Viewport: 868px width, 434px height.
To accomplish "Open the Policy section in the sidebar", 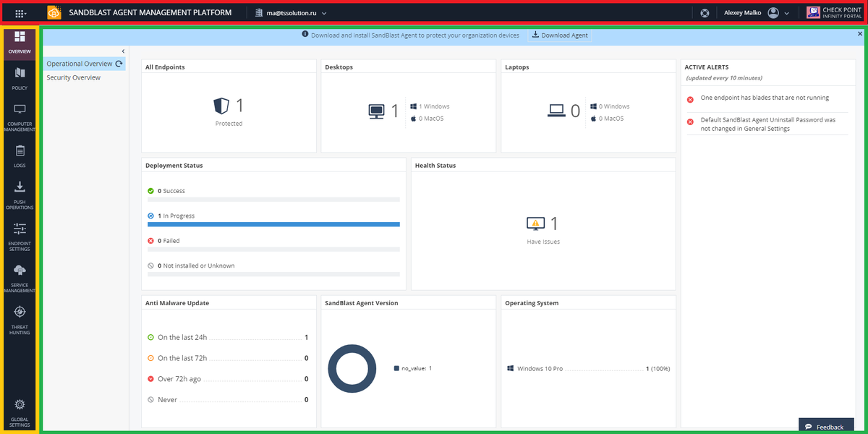I will pyautogui.click(x=20, y=79).
